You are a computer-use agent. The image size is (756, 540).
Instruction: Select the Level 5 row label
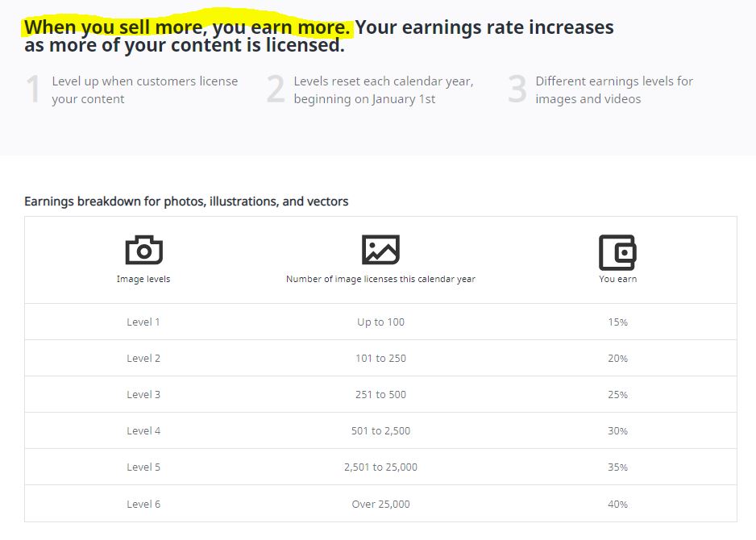[x=143, y=467]
